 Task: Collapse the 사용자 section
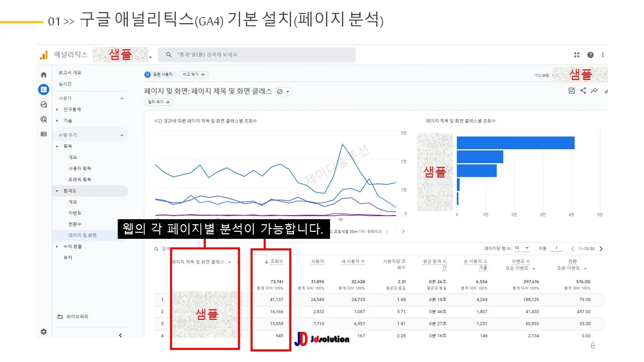click(122, 99)
